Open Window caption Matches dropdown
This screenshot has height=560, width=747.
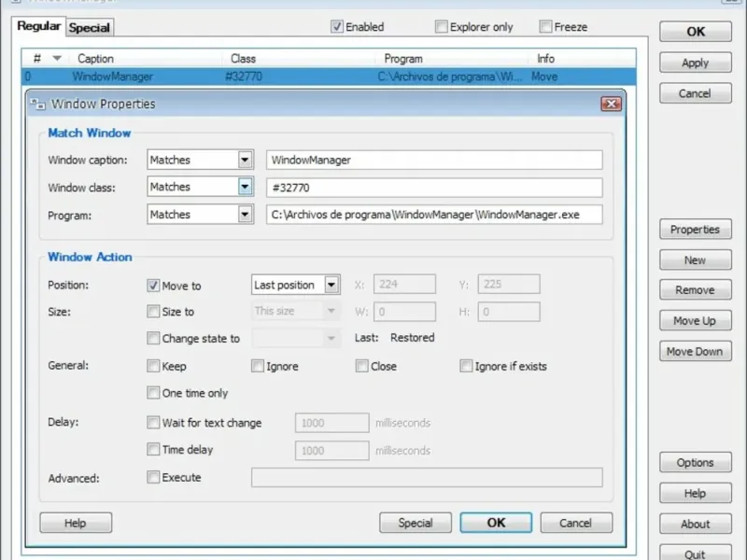(245, 160)
